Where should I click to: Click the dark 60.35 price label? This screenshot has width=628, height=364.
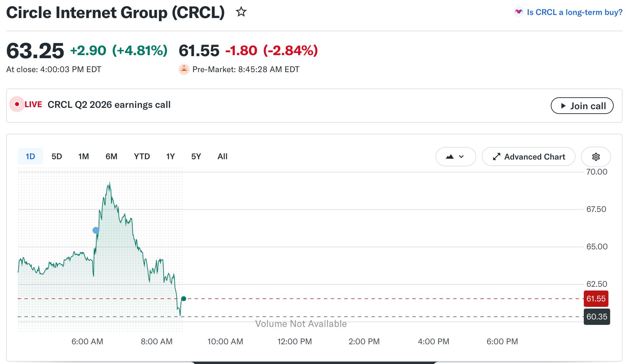point(597,317)
